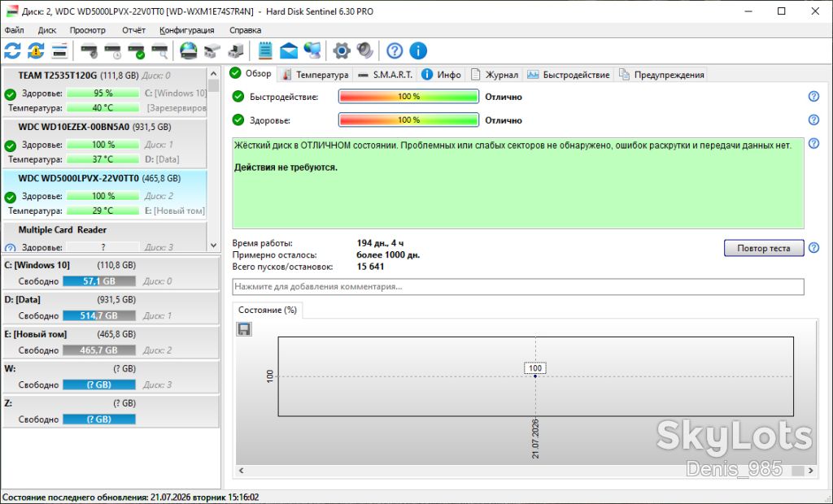Click the refresh disk status toolbar icon
Viewport: 833px width, 504px height.
[x=12, y=51]
